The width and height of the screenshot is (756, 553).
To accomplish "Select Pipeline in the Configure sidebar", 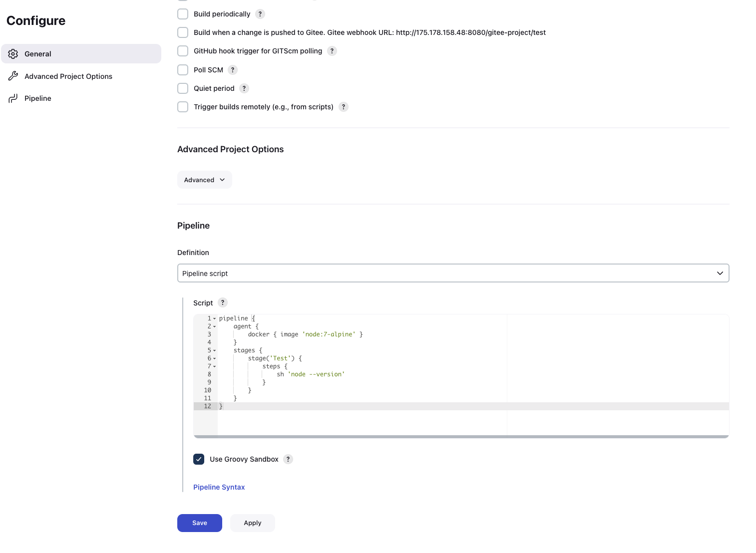I will (81, 98).
